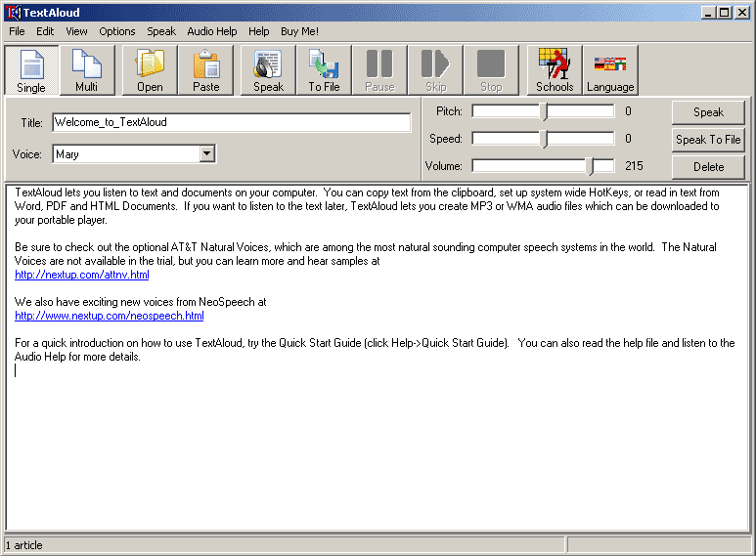Open the nextup.com/neospeech.html link
756x556 pixels.
coord(110,316)
